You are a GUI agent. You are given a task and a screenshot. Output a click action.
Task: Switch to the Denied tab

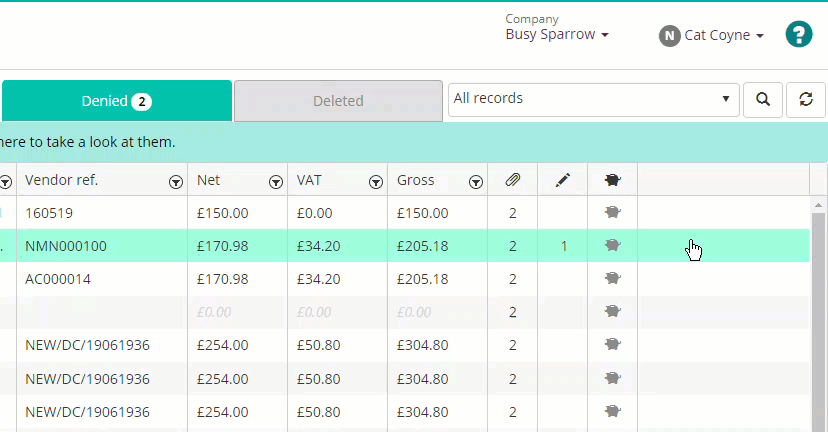click(117, 101)
